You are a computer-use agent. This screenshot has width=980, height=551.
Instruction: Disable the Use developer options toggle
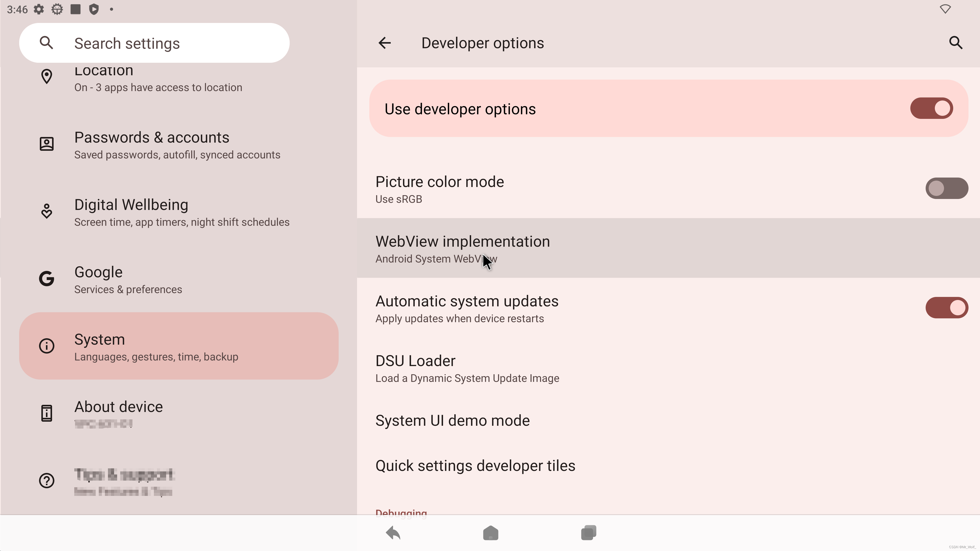click(x=931, y=108)
